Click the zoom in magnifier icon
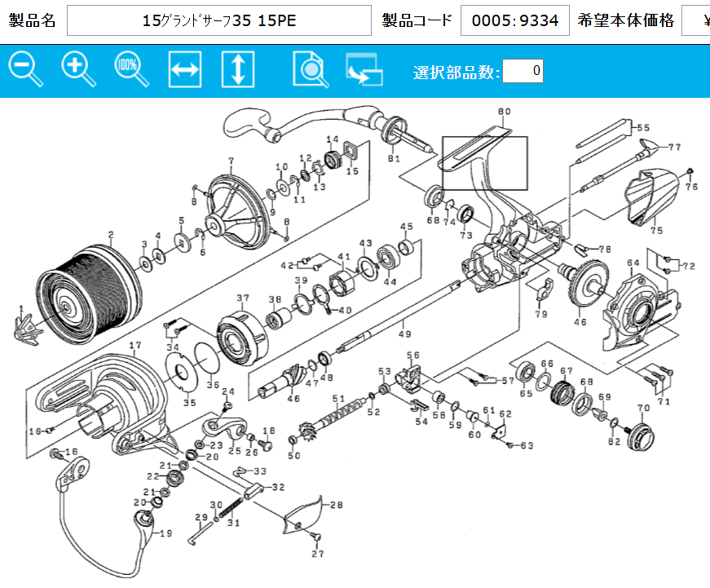Screen dimensions: 710x588 (x=79, y=69)
